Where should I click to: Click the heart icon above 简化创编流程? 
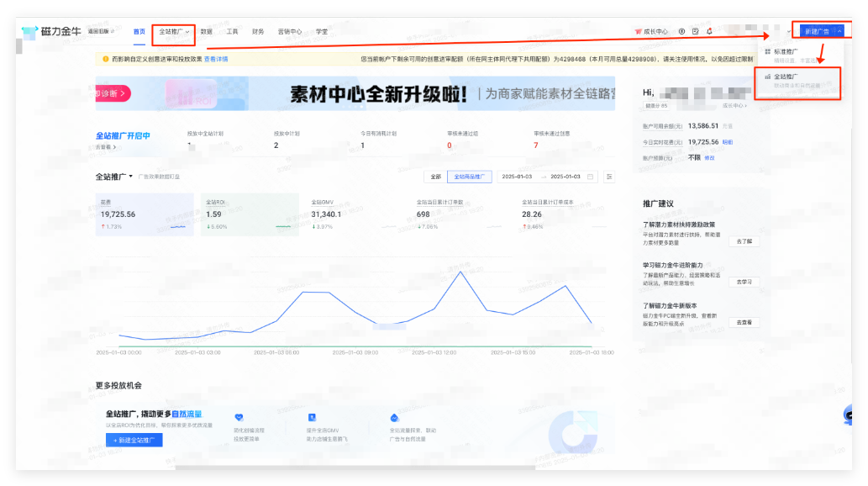[239, 417]
